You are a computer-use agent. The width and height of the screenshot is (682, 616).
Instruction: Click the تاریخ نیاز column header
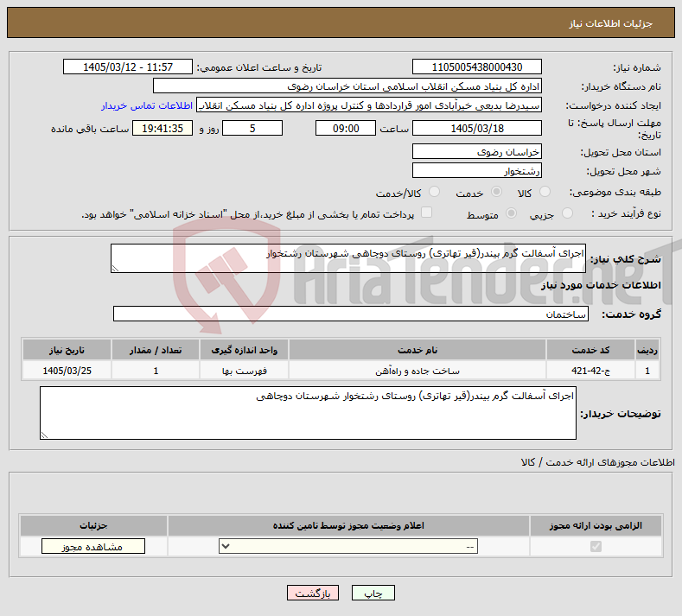(x=67, y=350)
